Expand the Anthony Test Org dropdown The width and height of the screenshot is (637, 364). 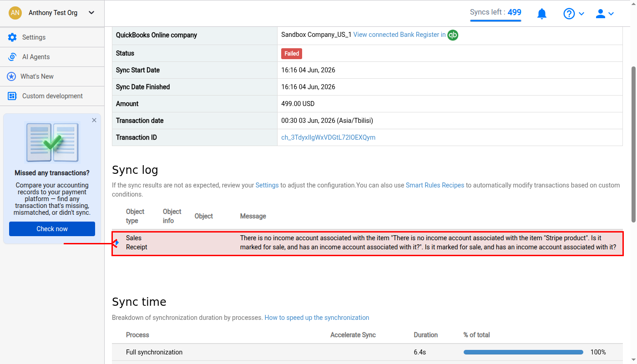pos(91,13)
